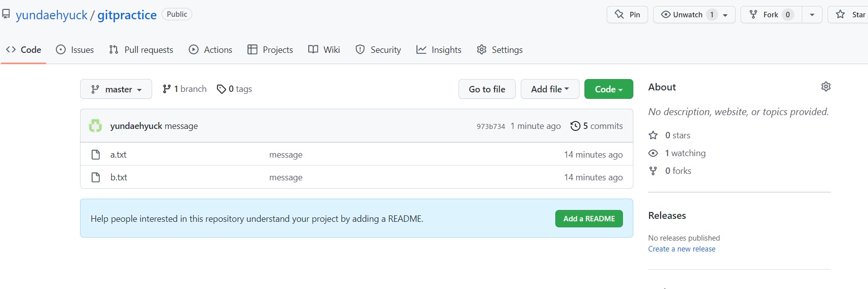Click the yundaehyuck avatar in commit row
Image resolution: width=868 pixels, height=289 pixels.
pos(95,126)
